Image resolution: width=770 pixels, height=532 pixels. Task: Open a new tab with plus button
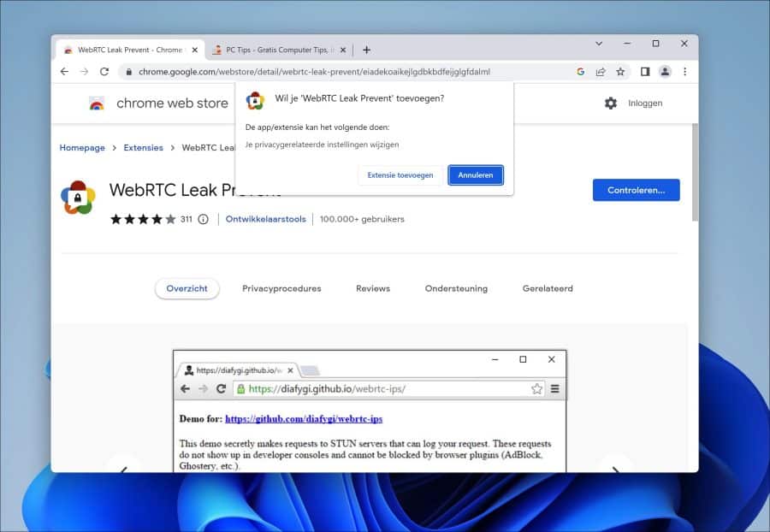[366, 50]
